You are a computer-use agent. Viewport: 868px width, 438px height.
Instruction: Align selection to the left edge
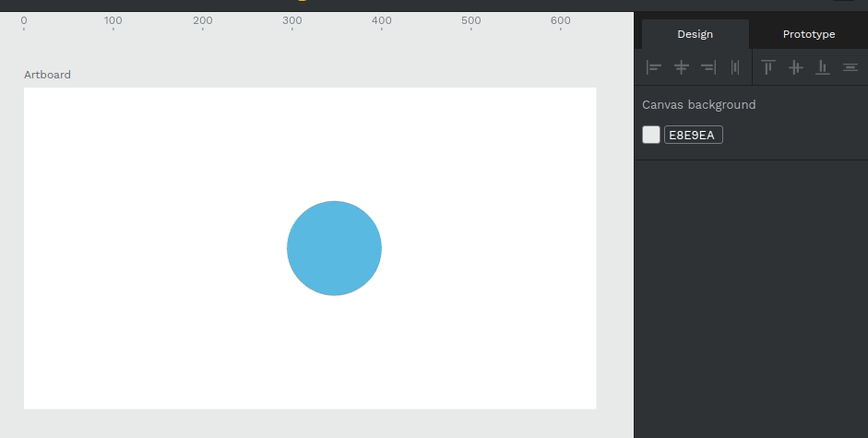click(x=654, y=67)
